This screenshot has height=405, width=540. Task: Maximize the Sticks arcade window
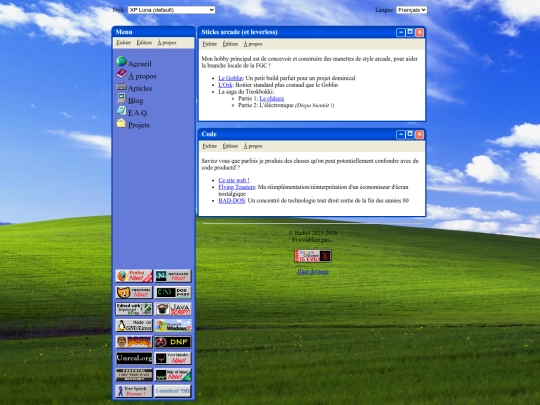click(x=410, y=32)
